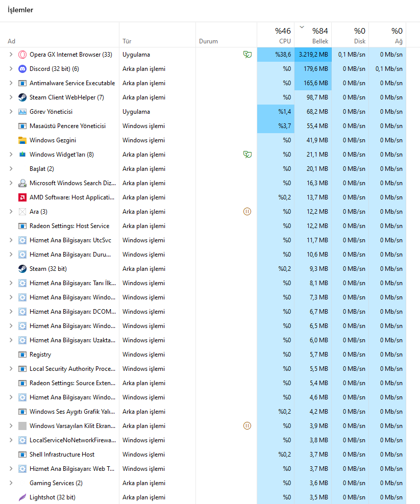Click the Windows Varsayılan Kilit Ekranı icon
This screenshot has height=504, width=420.
click(22, 426)
